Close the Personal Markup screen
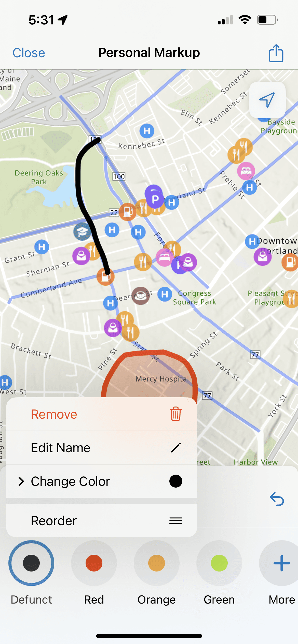This screenshot has width=298, height=644. point(29,53)
